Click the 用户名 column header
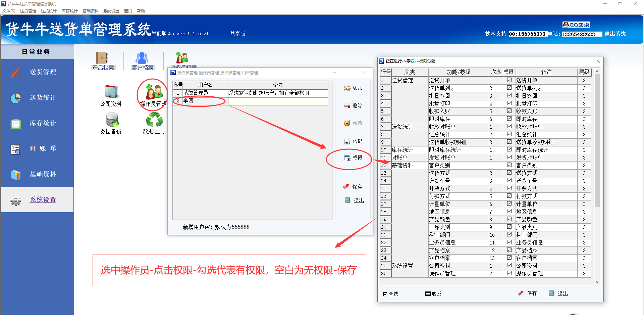The height and width of the screenshot is (315, 644). pos(205,85)
